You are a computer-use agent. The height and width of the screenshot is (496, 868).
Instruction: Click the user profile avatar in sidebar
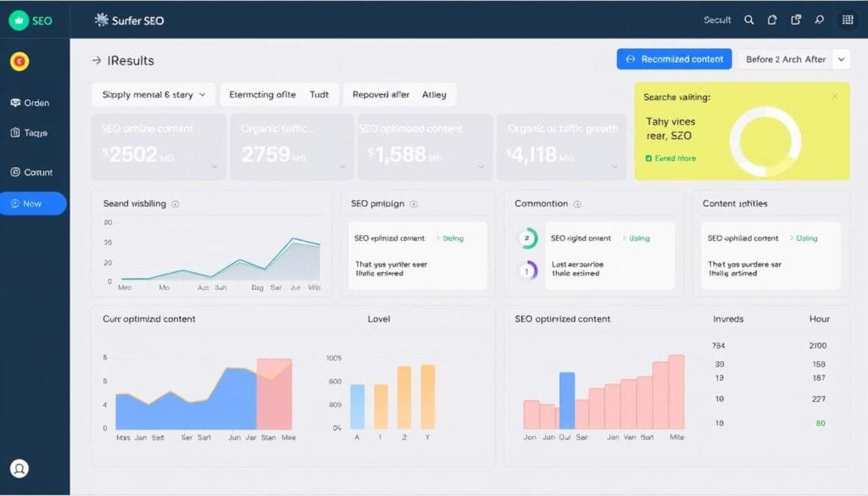pyautogui.click(x=19, y=468)
